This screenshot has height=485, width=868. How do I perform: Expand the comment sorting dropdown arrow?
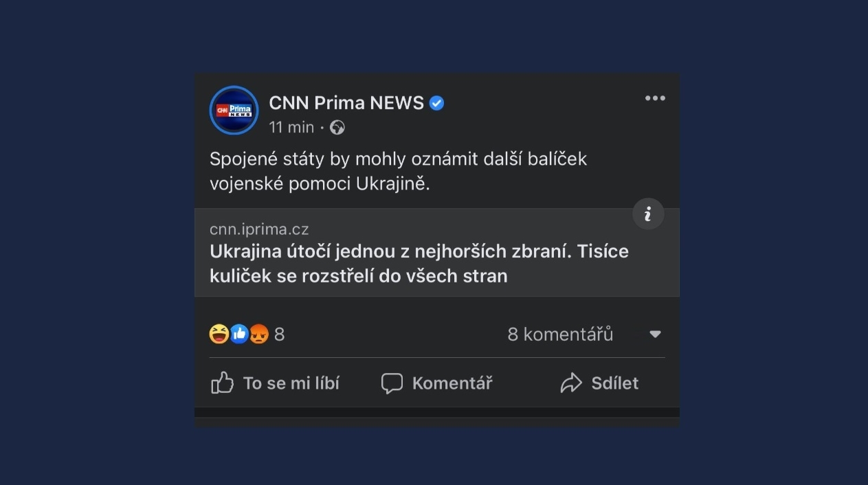[655, 335]
